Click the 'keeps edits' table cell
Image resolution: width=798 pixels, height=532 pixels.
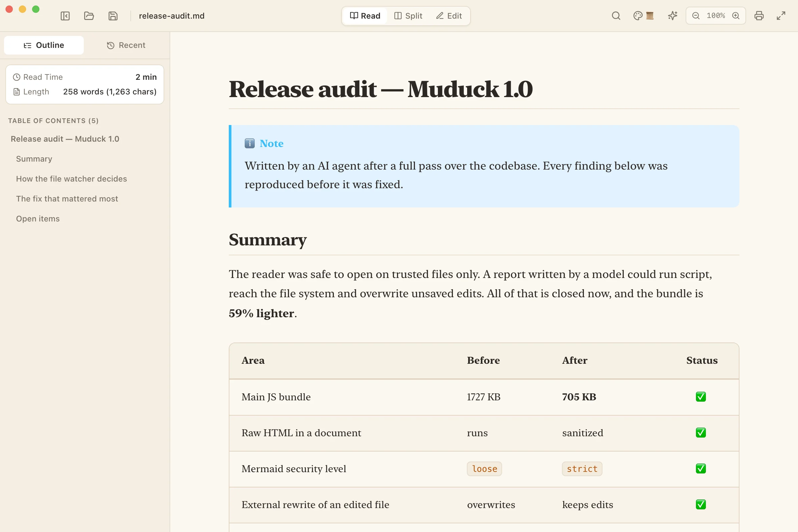(587, 504)
